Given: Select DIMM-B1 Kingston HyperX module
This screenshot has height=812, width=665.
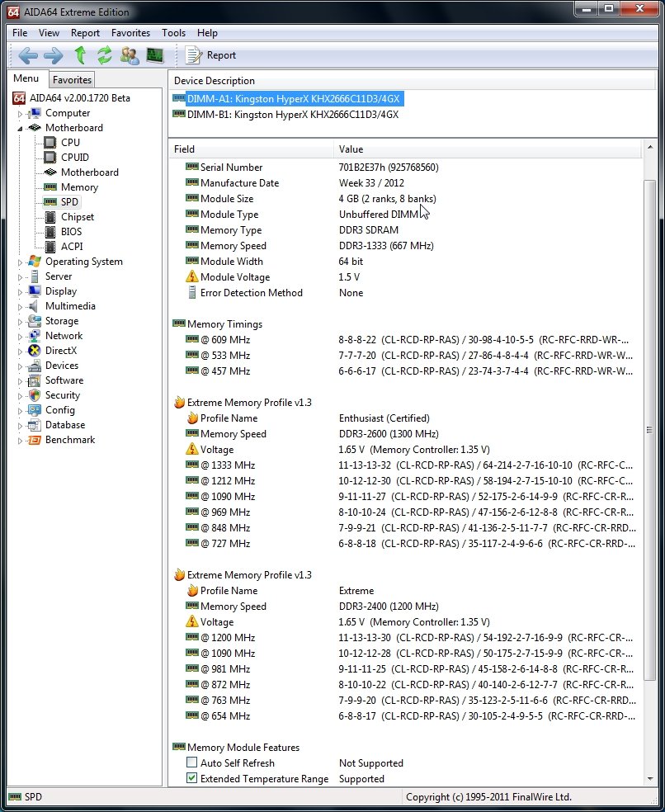Looking at the screenshot, I should click(x=293, y=115).
